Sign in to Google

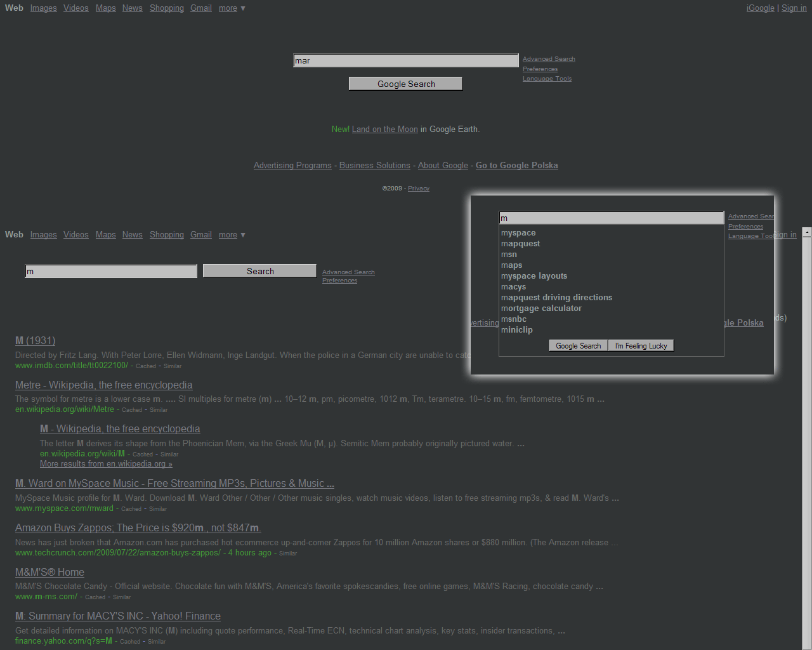pos(794,8)
